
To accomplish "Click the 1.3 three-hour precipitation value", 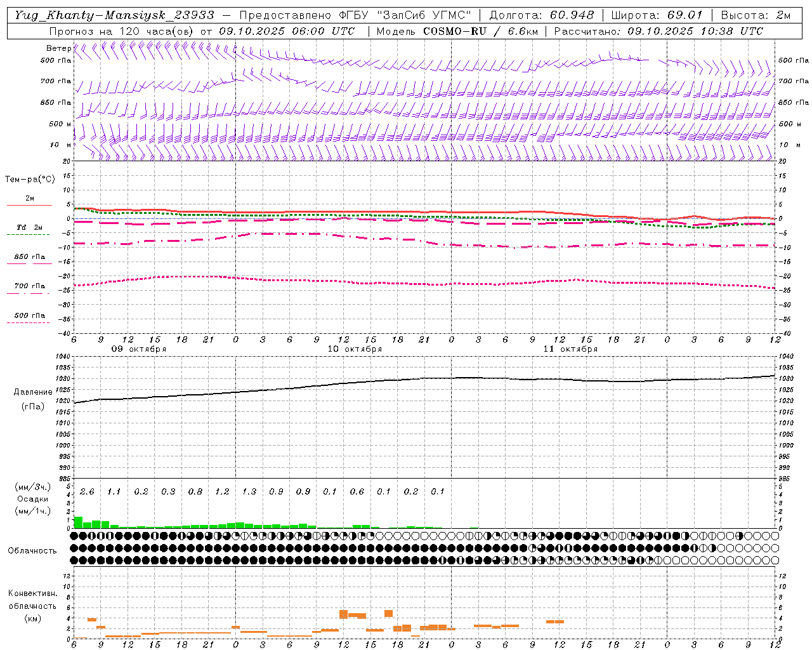I will coord(249,492).
